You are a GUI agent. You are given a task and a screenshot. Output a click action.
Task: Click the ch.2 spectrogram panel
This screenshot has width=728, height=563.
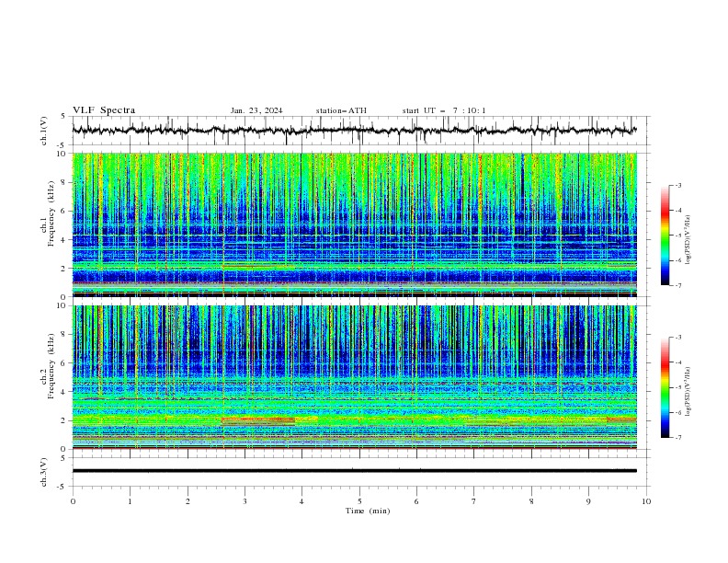tap(354, 377)
